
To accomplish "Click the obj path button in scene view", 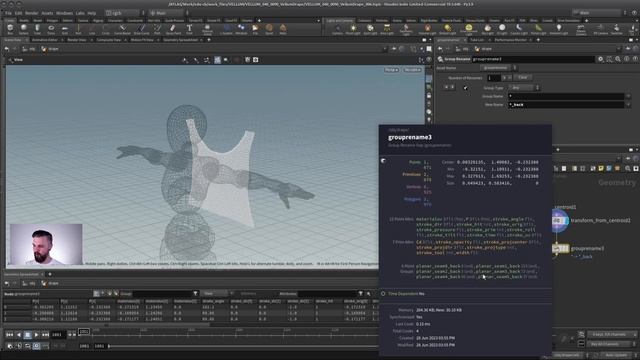I will pos(29,49).
